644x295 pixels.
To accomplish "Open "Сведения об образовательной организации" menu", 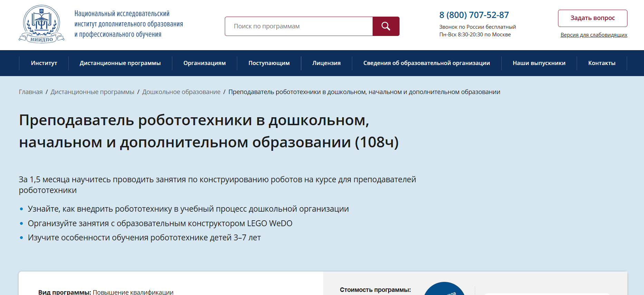I will (426, 63).
